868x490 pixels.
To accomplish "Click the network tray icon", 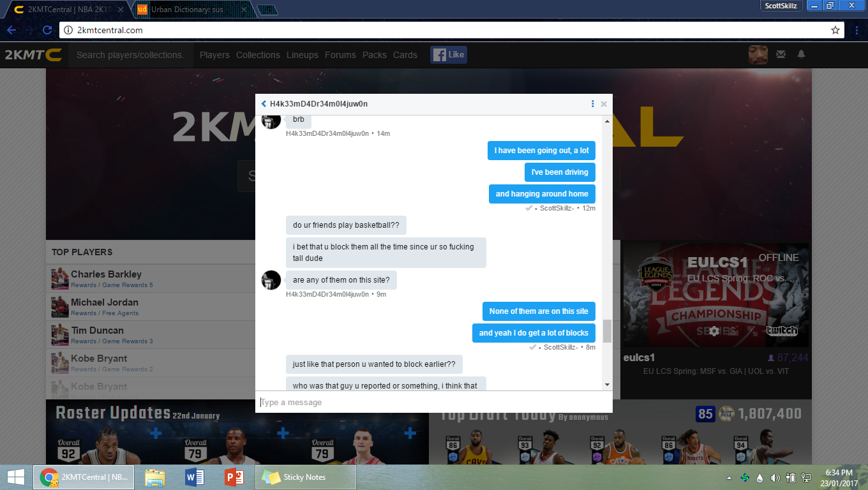I will pos(806,477).
